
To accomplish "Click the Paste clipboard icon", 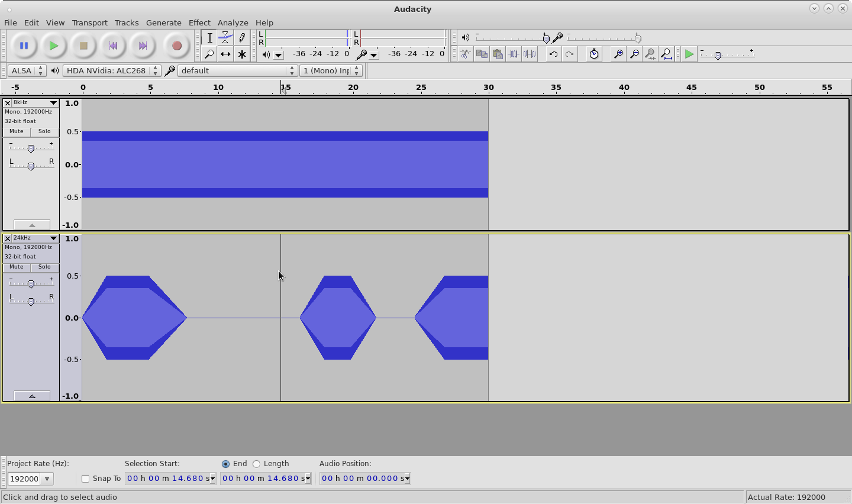I will coord(498,54).
